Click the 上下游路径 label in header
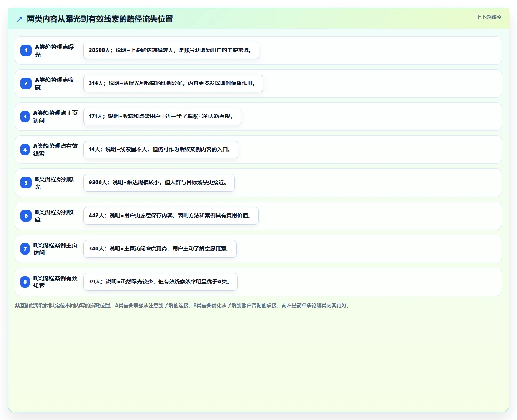The width and height of the screenshot is (517, 420). pos(489,17)
